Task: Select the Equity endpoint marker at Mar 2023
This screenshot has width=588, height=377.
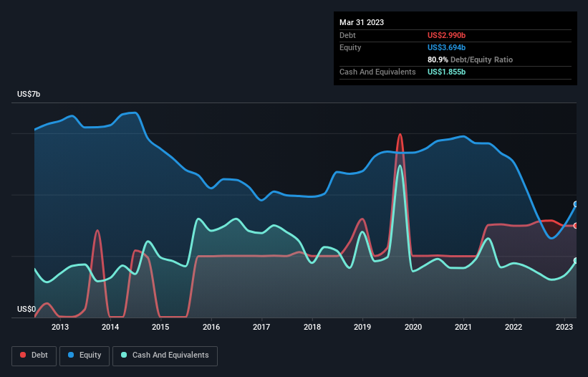Action: [x=576, y=204]
